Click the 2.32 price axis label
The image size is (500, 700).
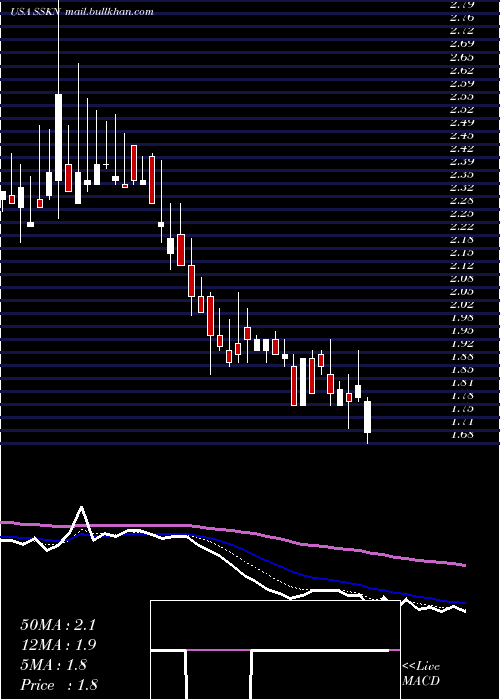(461, 187)
